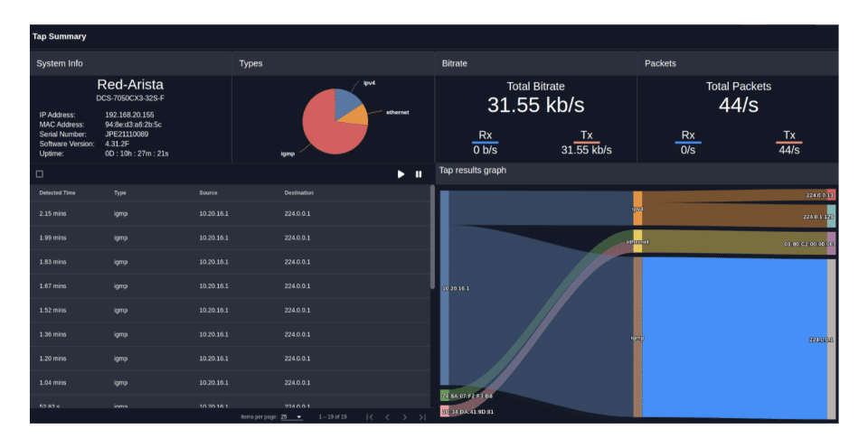The width and height of the screenshot is (868, 448).
Task: Jump to last page of results
Action: pos(422,417)
